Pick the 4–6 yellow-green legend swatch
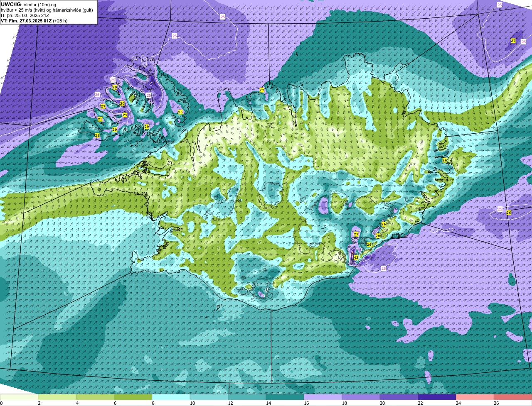The width and height of the screenshot is (532, 406). click(x=95, y=397)
